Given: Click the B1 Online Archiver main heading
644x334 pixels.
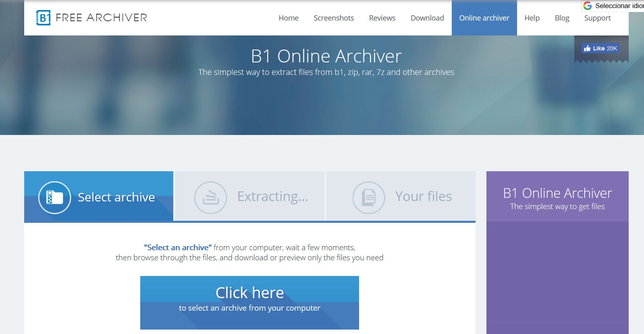Looking at the screenshot, I should coord(326,56).
